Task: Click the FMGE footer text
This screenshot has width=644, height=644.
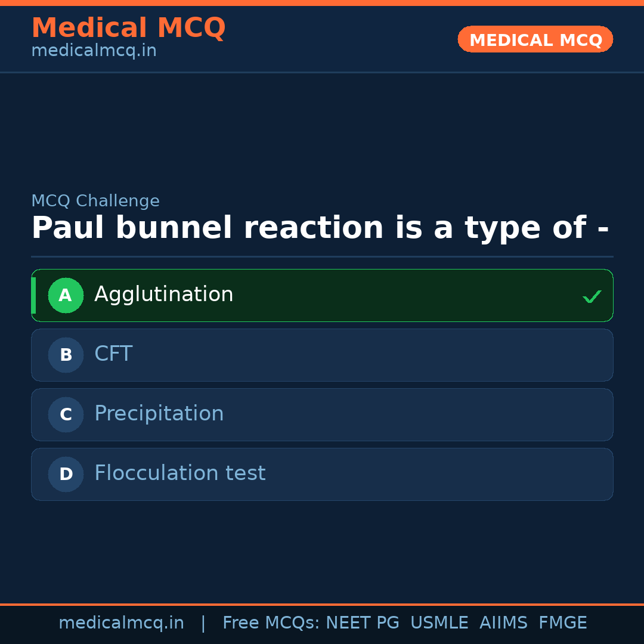Action: (x=562, y=623)
